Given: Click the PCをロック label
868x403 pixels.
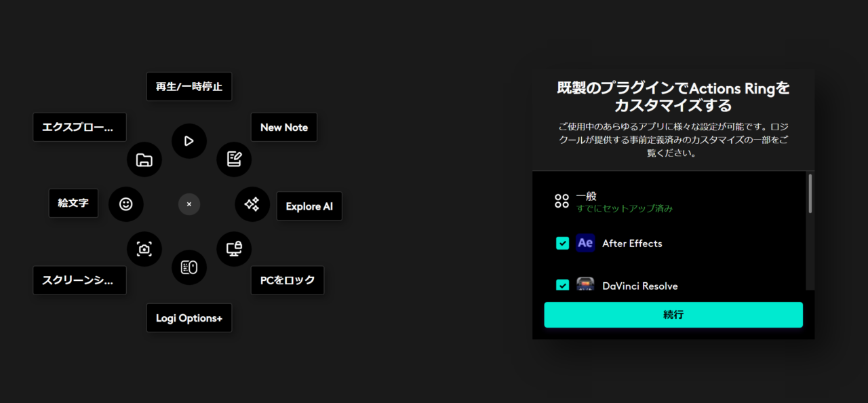Looking at the screenshot, I should (x=288, y=280).
